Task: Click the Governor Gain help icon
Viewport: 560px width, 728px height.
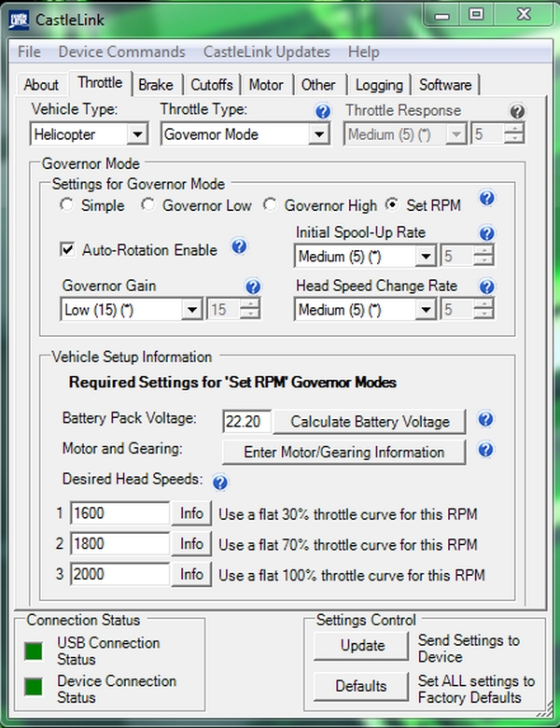Action: pos(253,287)
